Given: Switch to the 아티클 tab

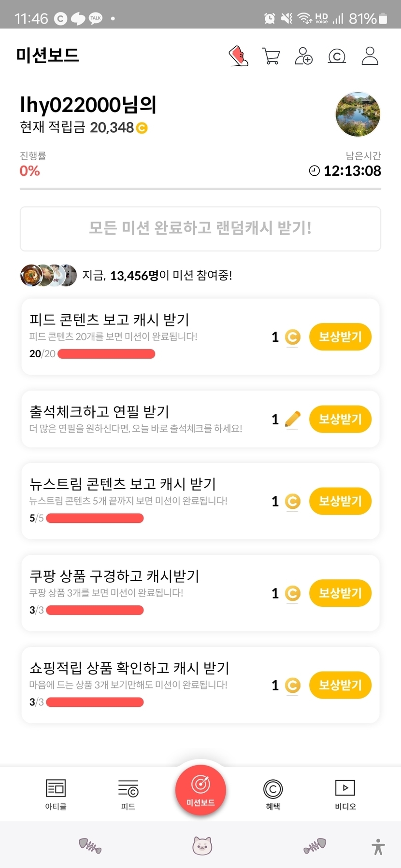Looking at the screenshot, I should pyautogui.click(x=56, y=794).
